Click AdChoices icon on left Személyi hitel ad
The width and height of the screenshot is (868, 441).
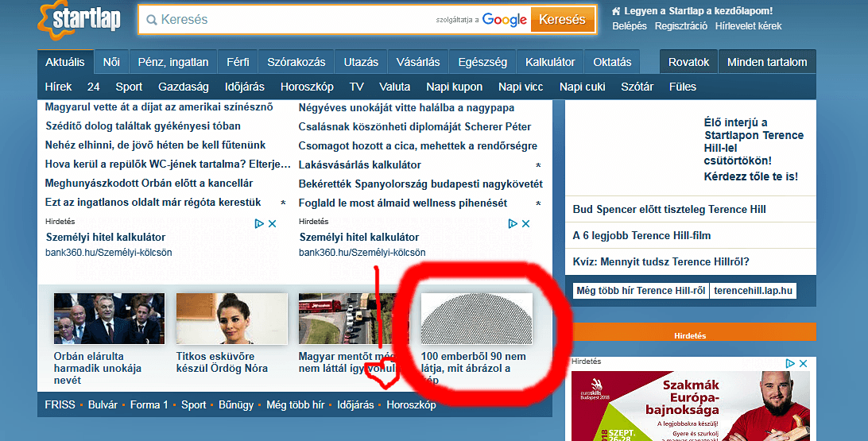click(x=259, y=224)
